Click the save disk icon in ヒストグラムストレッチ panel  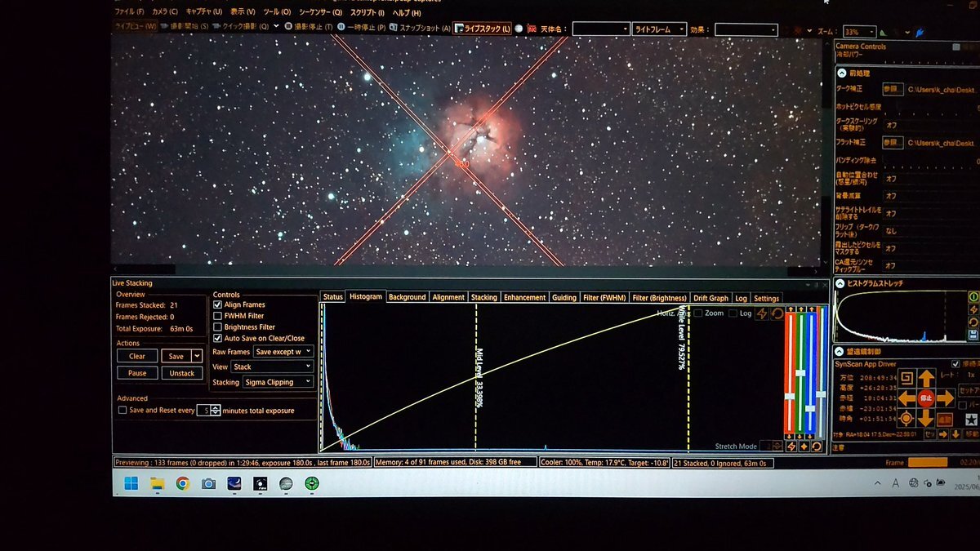tap(973, 335)
